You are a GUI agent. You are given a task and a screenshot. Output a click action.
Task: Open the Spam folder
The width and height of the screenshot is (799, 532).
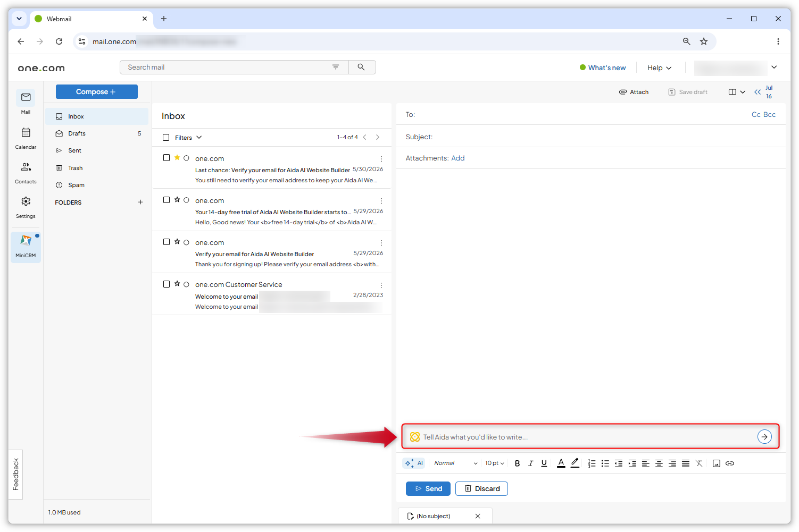point(97,185)
